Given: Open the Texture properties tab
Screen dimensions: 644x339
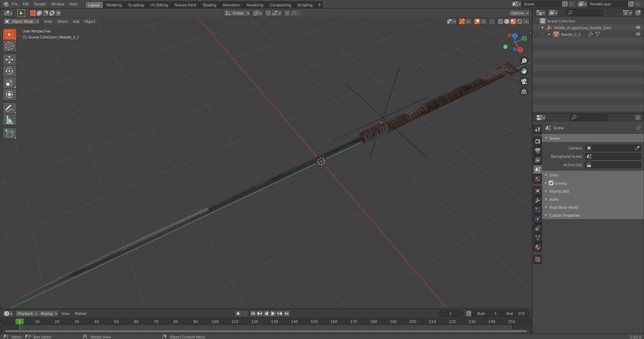Looking at the screenshot, I should [x=538, y=259].
